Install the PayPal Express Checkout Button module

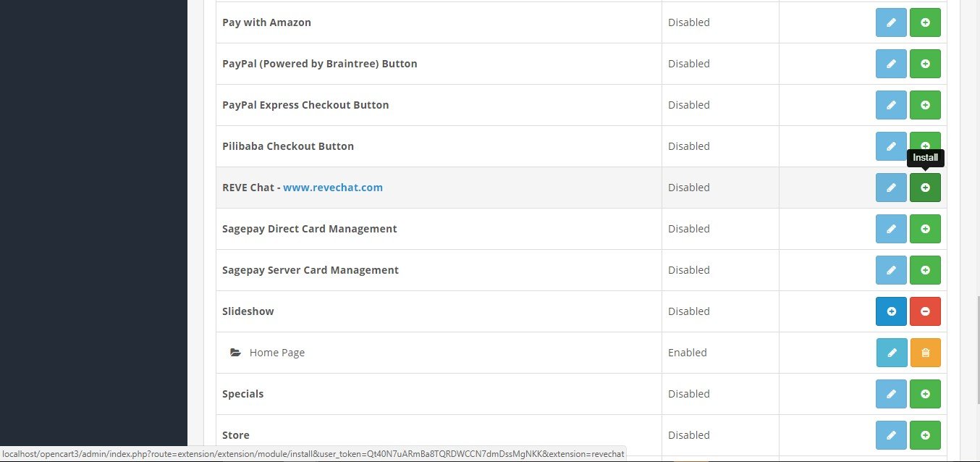click(x=925, y=105)
